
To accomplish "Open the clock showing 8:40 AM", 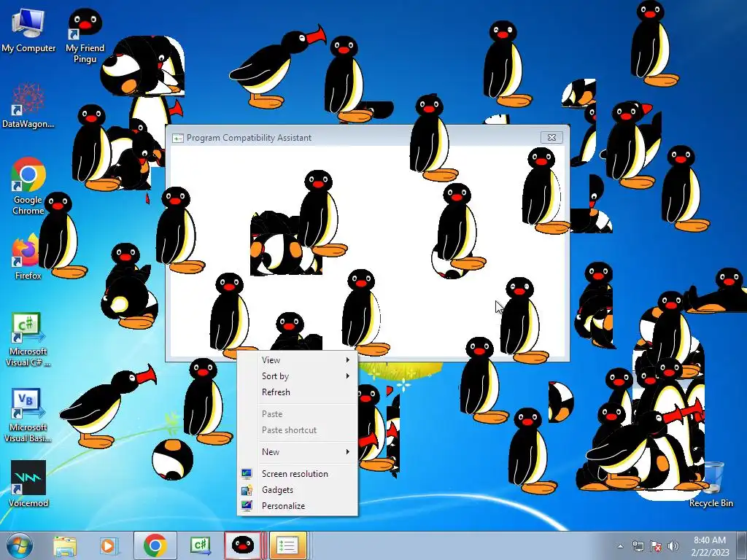I will [710, 545].
